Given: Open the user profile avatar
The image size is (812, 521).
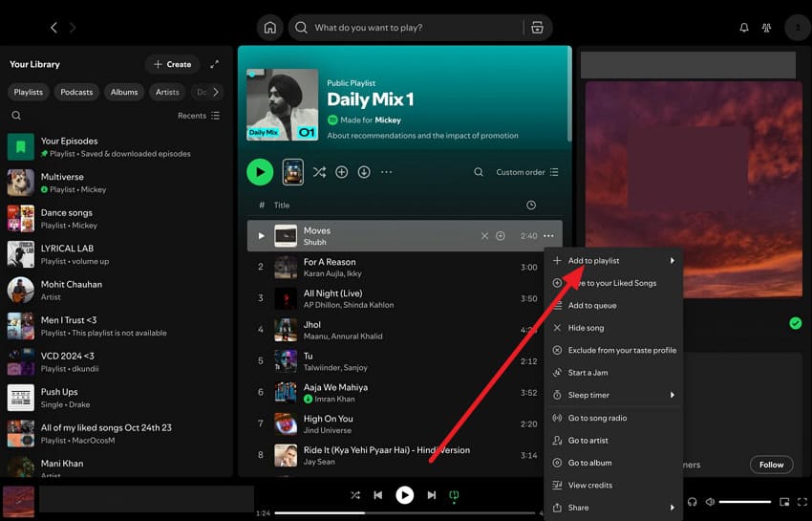Looking at the screenshot, I should point(798,28).
